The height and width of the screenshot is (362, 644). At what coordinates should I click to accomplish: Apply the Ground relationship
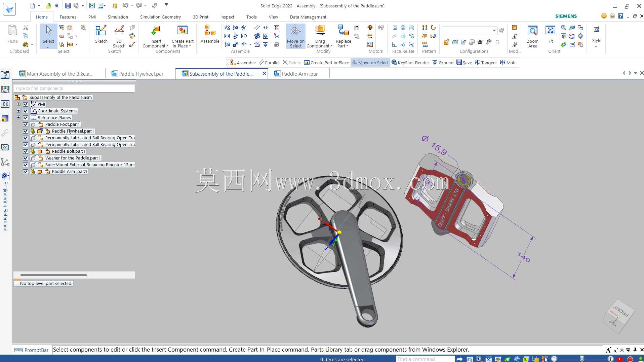click(443, 63)
